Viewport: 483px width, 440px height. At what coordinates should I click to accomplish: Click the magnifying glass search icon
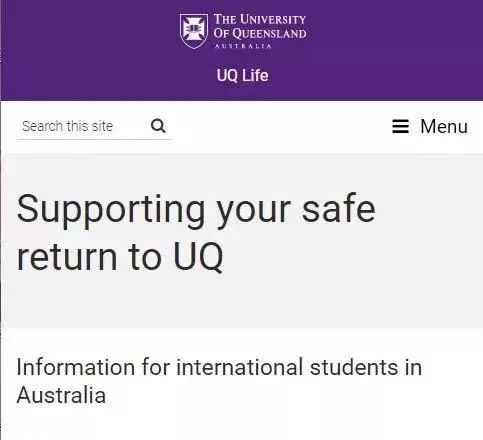158,126
